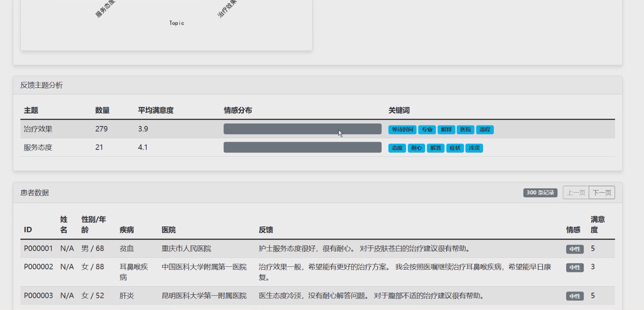Screen dimensions: 644x310
Task: Select the 专业 keyword tag
Action: [x=427, y=129]
